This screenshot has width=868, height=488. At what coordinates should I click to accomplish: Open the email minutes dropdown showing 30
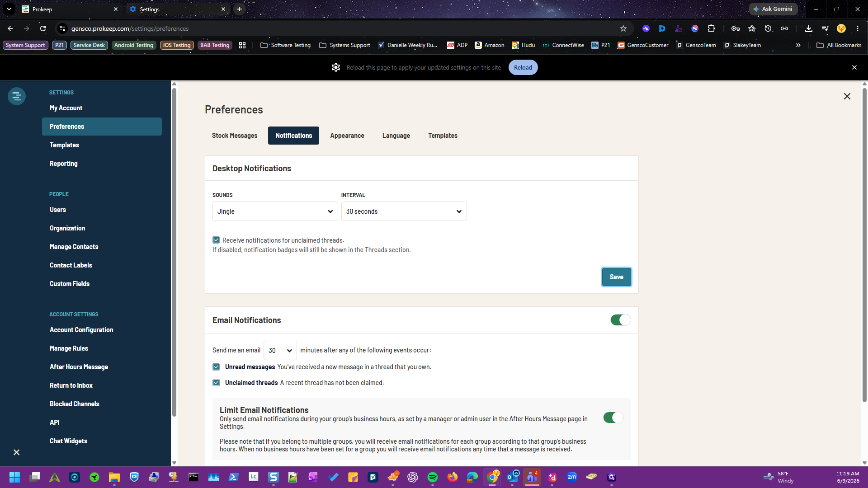coord(280,351)
